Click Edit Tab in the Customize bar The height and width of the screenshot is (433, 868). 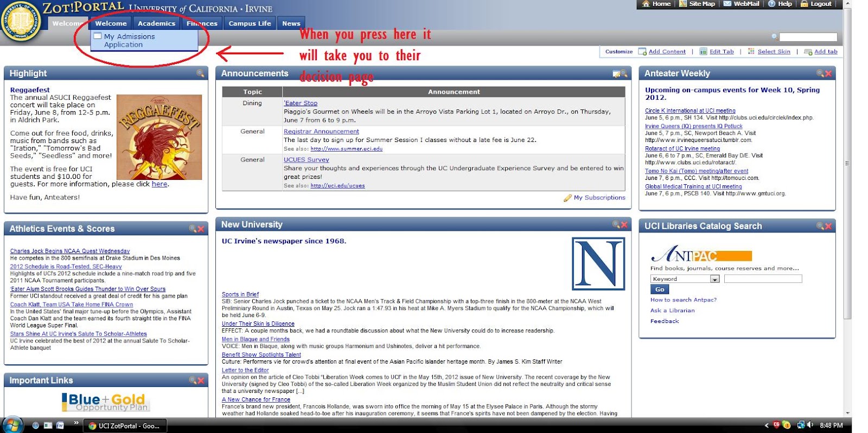(722, 51)
